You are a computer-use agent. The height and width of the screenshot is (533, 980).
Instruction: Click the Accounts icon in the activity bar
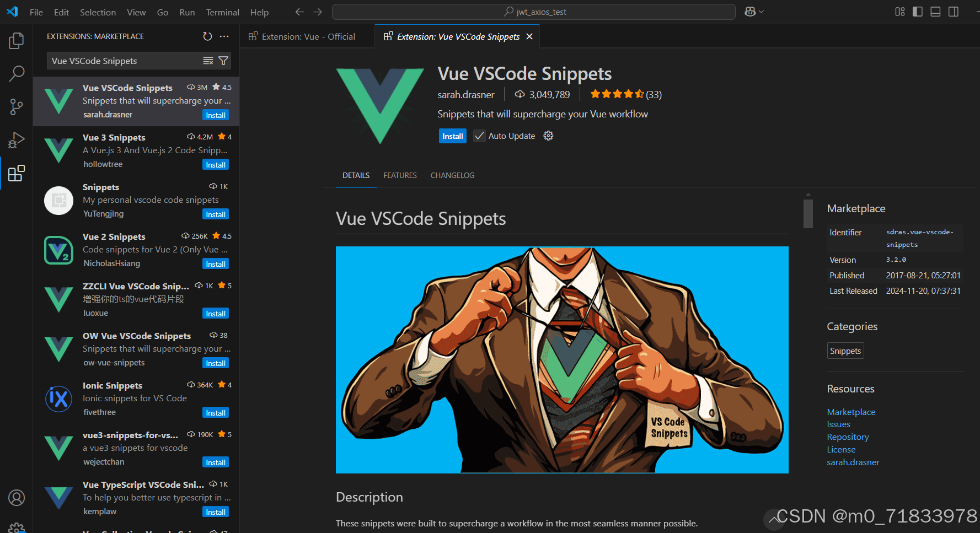[x=17, y=498]
